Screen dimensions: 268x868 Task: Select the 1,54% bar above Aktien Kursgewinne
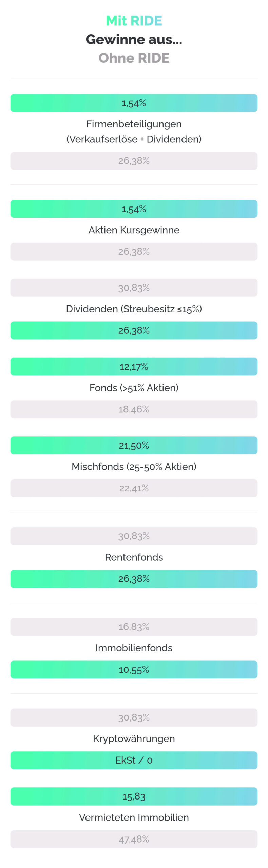pos(134,209)
